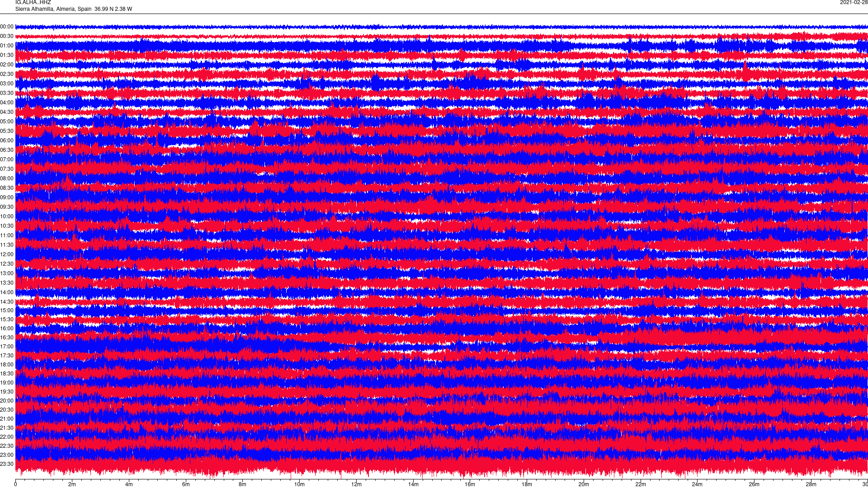Select the 07:30 trace label
Screen dimensions: 868x488
tap(7, 169)
